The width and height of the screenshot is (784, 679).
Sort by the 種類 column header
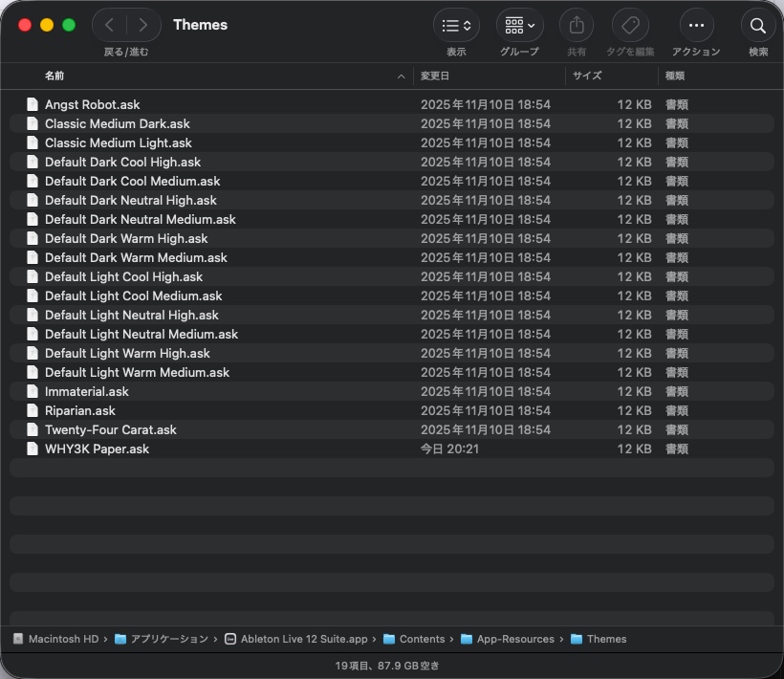(x=674, y=76)
